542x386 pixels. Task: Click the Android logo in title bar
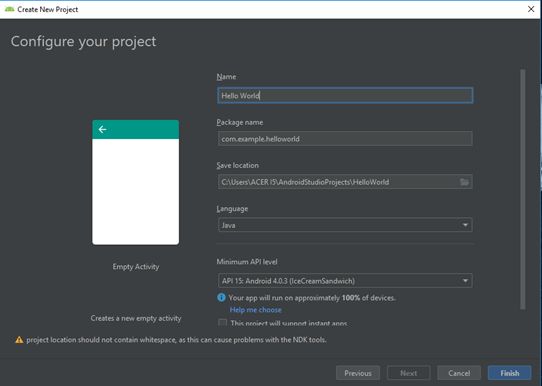[9, 9]
